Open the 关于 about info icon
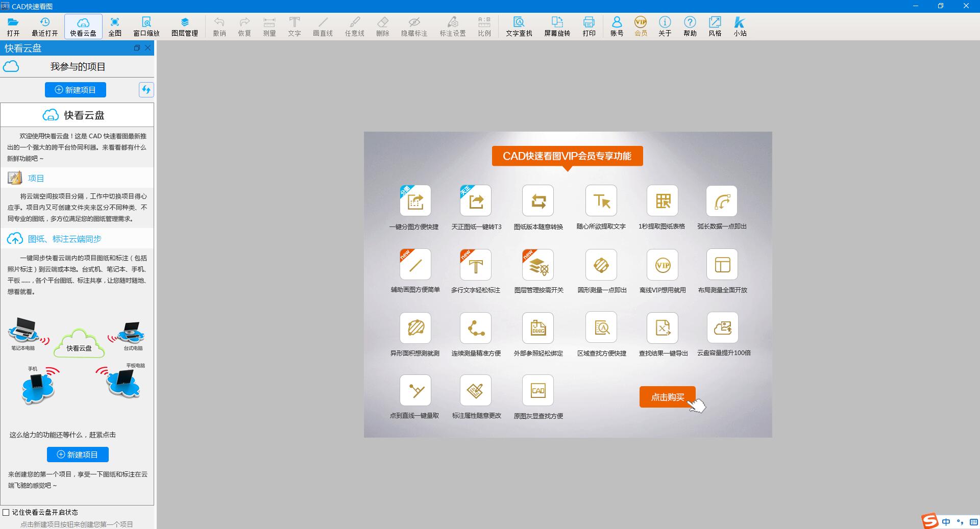The height and width of the screenshot is (529, 980). tap(665, 27)
